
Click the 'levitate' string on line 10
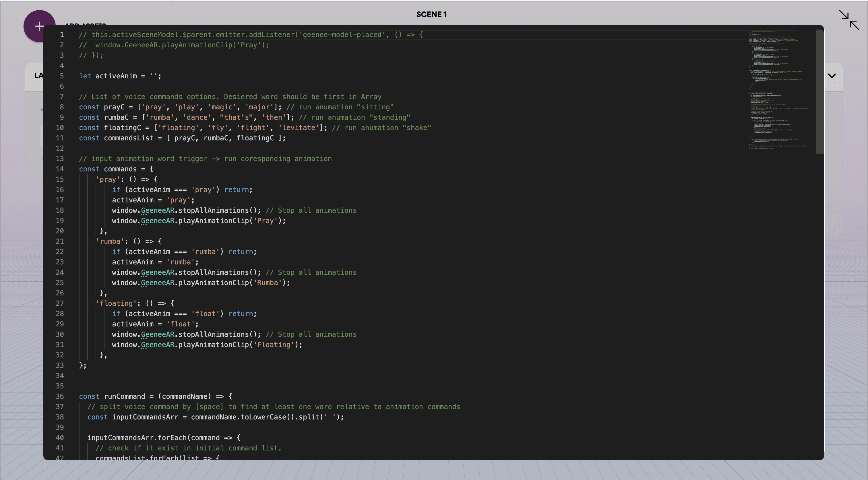click(299, 127)
